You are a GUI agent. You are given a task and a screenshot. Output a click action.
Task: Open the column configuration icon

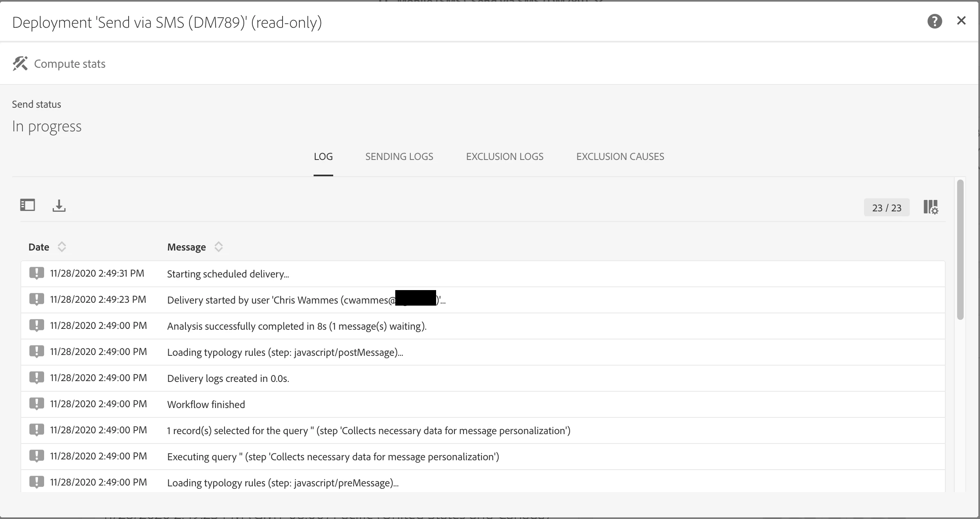click(931, 207)
